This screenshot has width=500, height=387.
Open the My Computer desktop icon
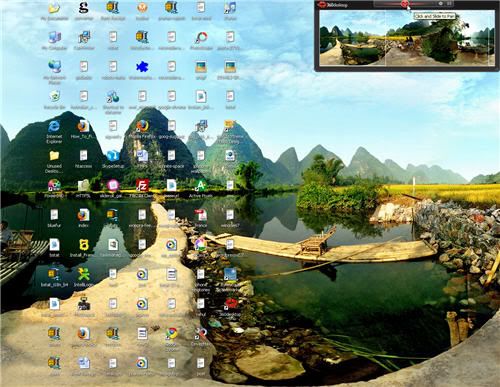coord(54,37)
